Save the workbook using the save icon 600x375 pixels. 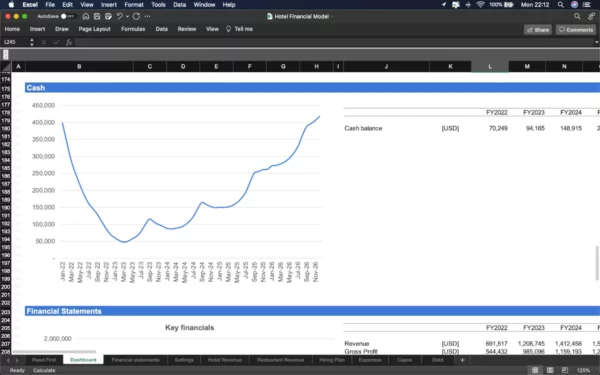tap(97, 16)
